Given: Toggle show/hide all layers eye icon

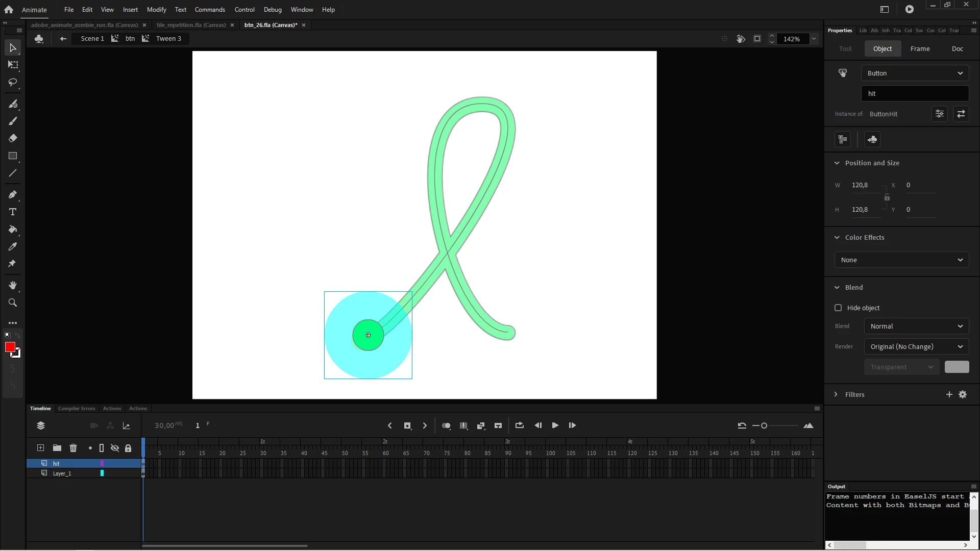Looking at the screenshot, I should click(115, 448).
